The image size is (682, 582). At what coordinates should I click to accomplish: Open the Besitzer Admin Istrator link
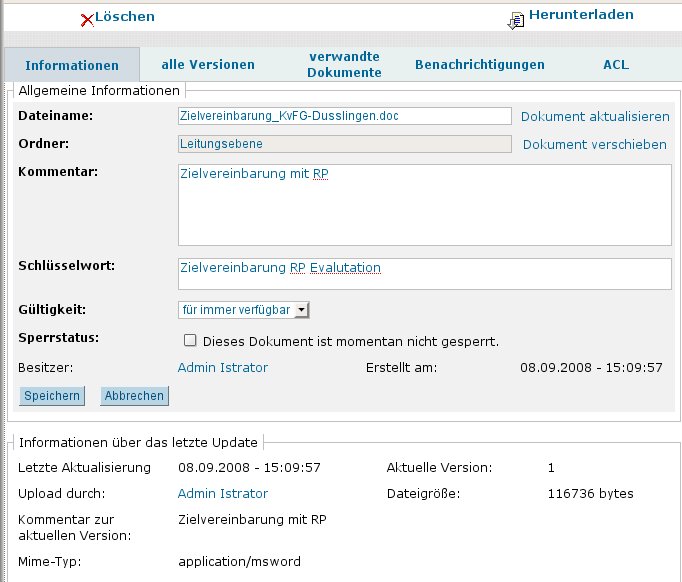coord(223,367)
